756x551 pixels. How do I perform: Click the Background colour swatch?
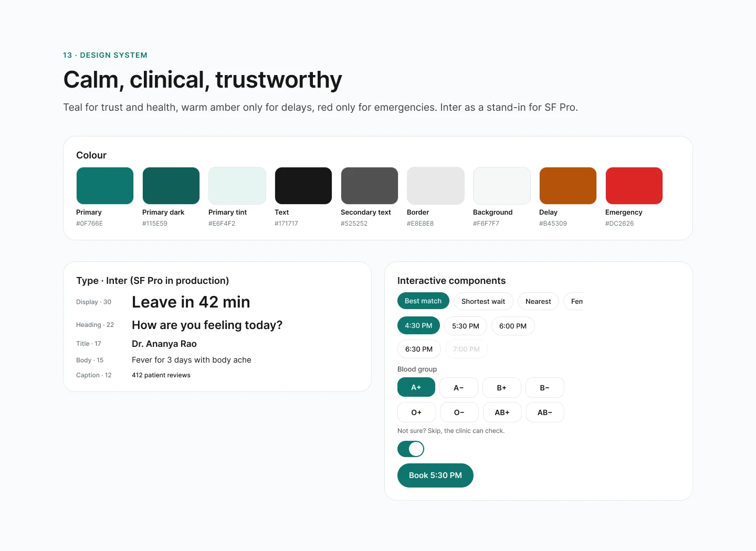502,186
